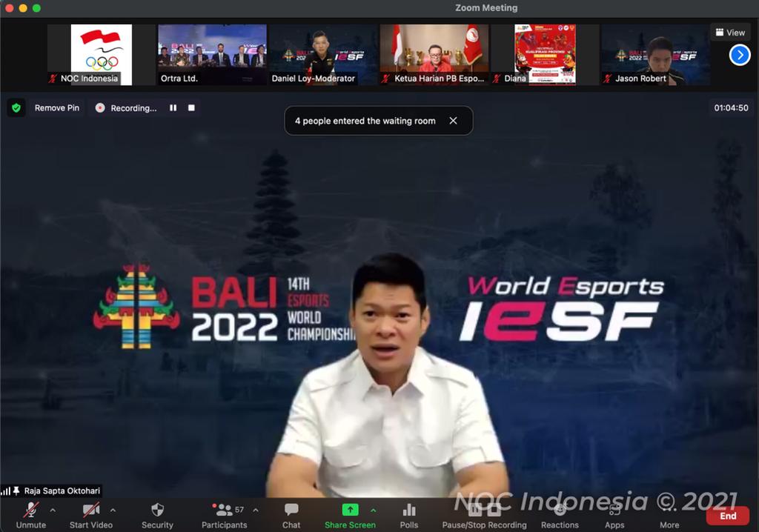Viewport: 759px width, 532px height.
Task: Open the Reactions menu
Action: click(x=560, y=515)
